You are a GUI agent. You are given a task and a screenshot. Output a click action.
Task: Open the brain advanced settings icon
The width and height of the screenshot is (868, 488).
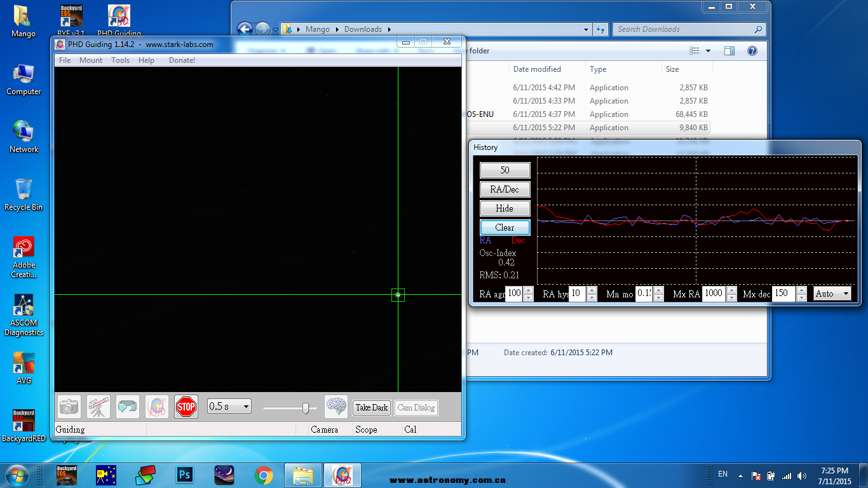[336, 407]
